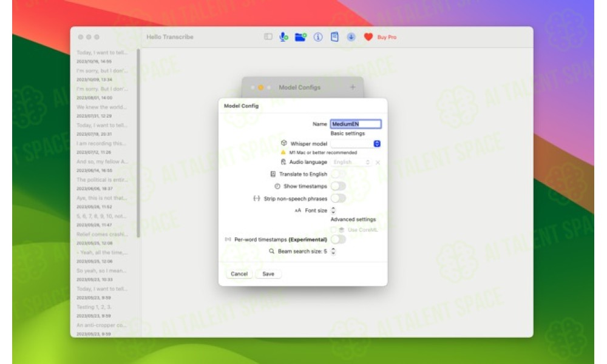Click the Font size AA icon
The height and width of the screenshot is (364, 607).
tap(297, 211)
